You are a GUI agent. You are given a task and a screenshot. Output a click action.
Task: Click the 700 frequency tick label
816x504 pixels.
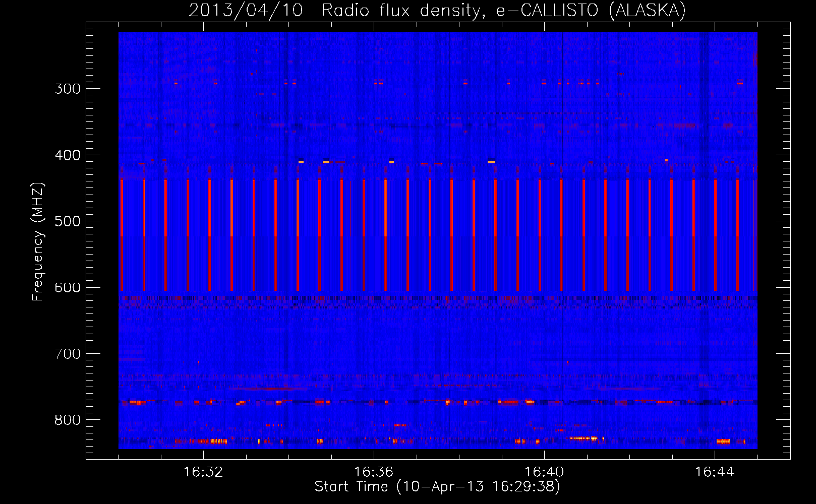[68, 354]
